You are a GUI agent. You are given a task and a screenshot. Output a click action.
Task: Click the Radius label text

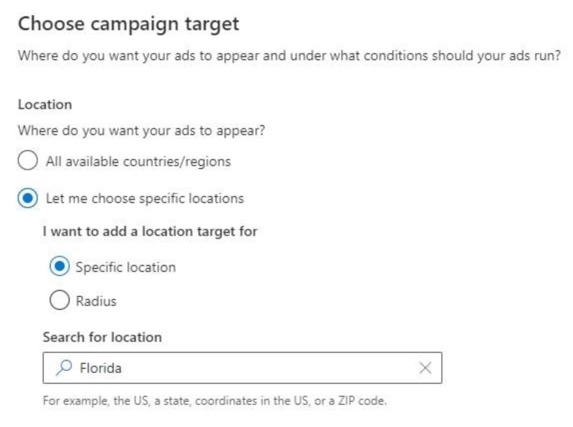(x=96, y=301)
